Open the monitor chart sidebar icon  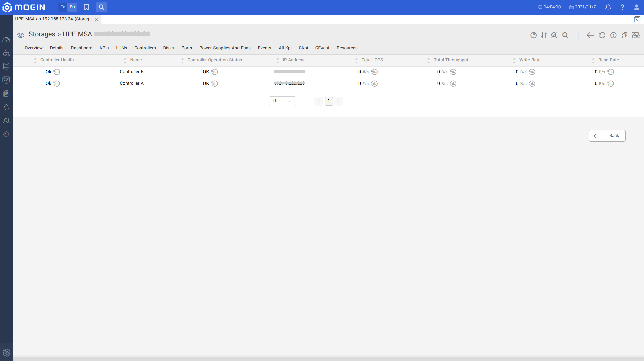click(x=6, y=80)
